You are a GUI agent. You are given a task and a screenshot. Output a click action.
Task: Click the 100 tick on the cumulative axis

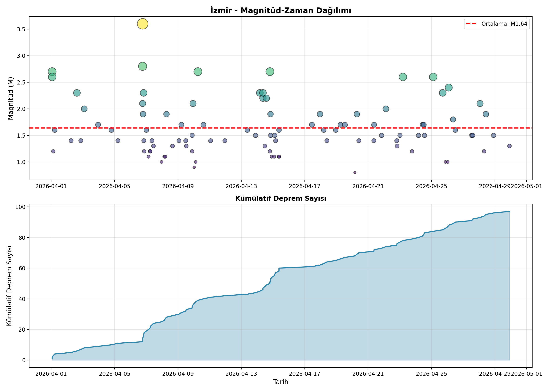coord(20,207)
